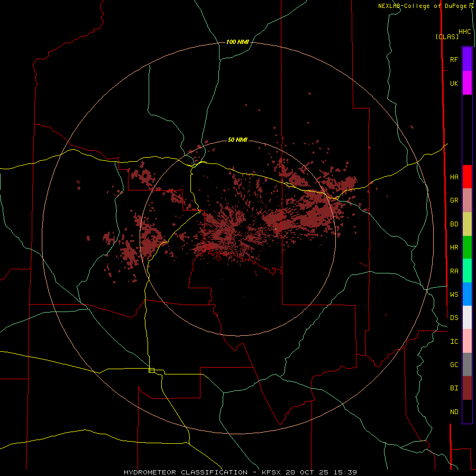Click the DS legend label
Viewport: 476px width, 476px height.
click(x=454, y=318)
